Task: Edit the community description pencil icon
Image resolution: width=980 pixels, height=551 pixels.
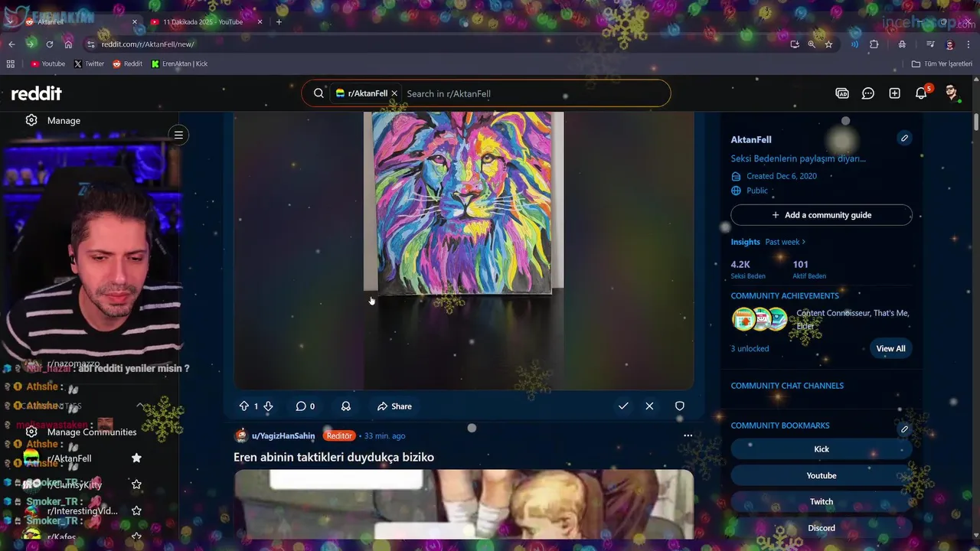Action: (x=904, y=139)
